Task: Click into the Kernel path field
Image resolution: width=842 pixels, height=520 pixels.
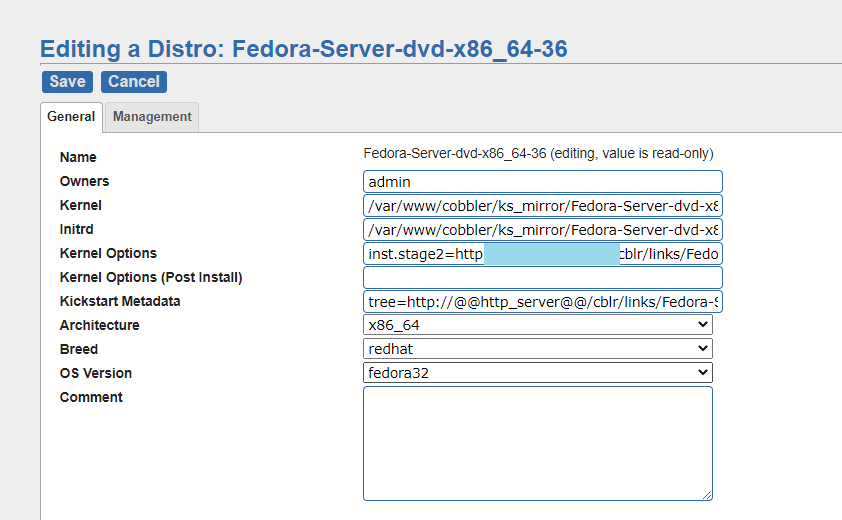Action: point(542,206)
